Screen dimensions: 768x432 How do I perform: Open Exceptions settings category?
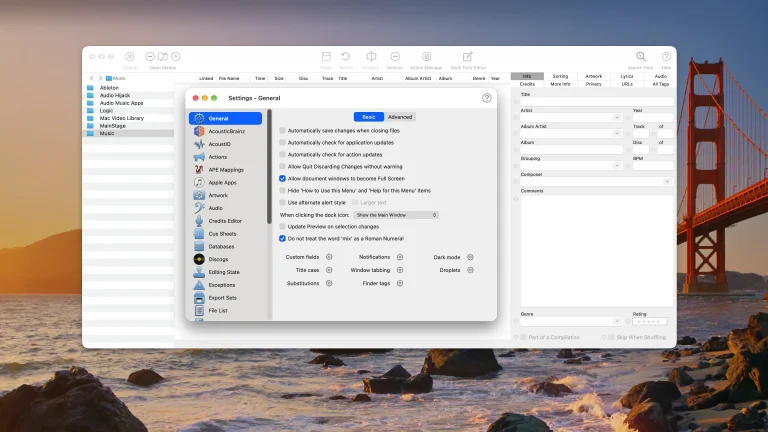225,285
